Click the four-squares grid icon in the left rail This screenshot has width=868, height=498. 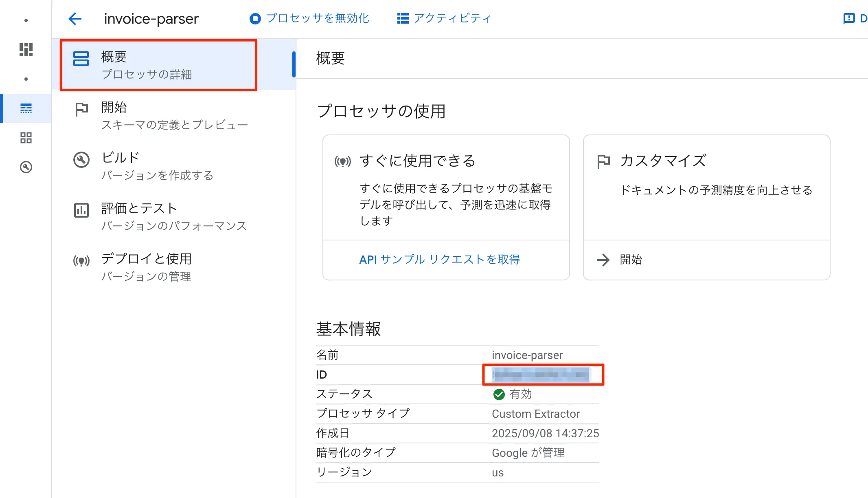[x=26, y=138]
